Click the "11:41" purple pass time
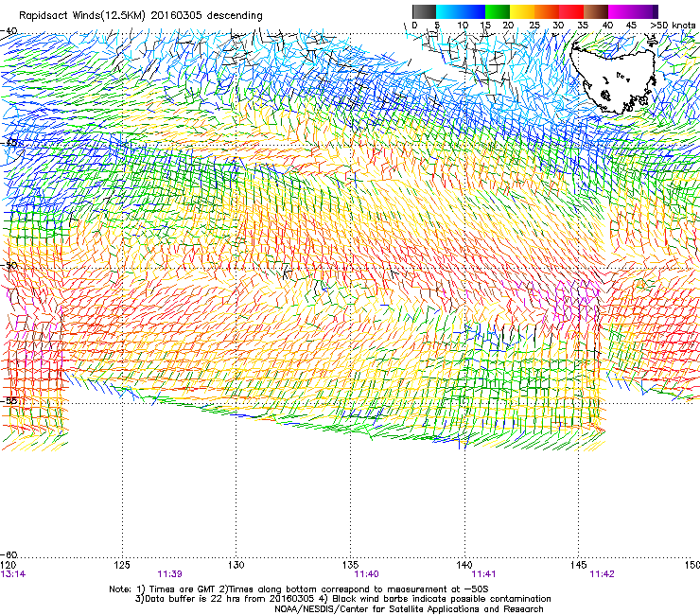The width and height of the screenshot is (700, 615). point(483,574)
